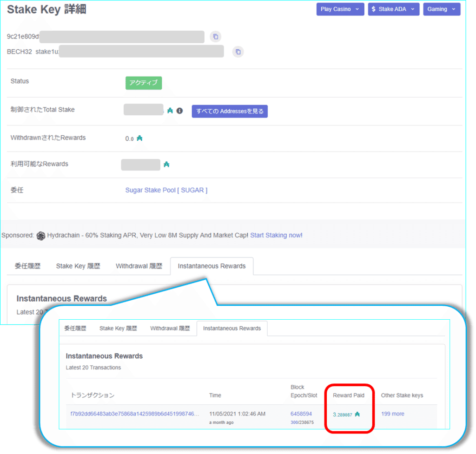Screen dimensions: 476x454
Task: Click the Instantaneous Rewards heading in callout
Action: [x=104, y=356]
